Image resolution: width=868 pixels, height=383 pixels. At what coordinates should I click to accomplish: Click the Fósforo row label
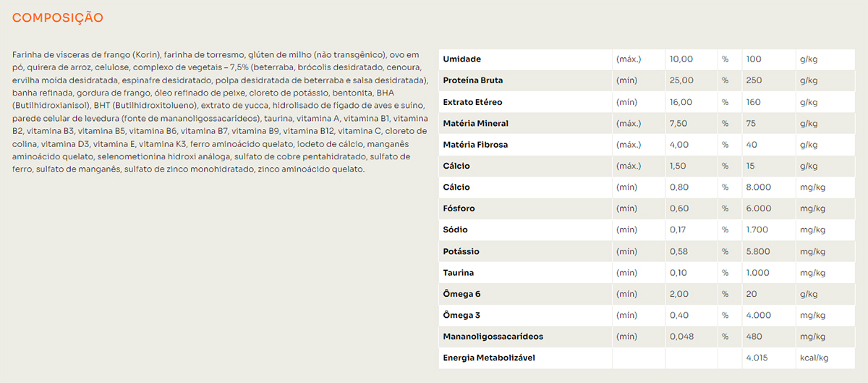tap(460, 209)
